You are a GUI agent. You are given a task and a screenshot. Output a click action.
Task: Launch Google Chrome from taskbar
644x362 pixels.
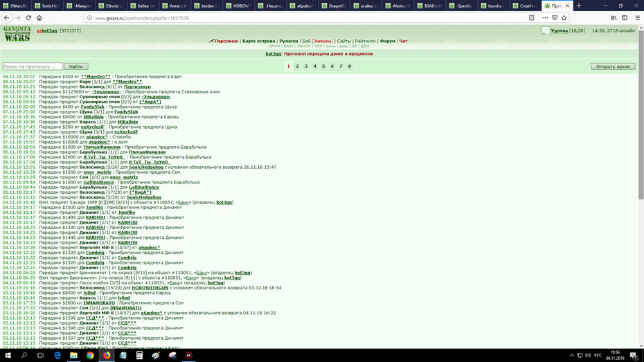click(x=90, y=356)
